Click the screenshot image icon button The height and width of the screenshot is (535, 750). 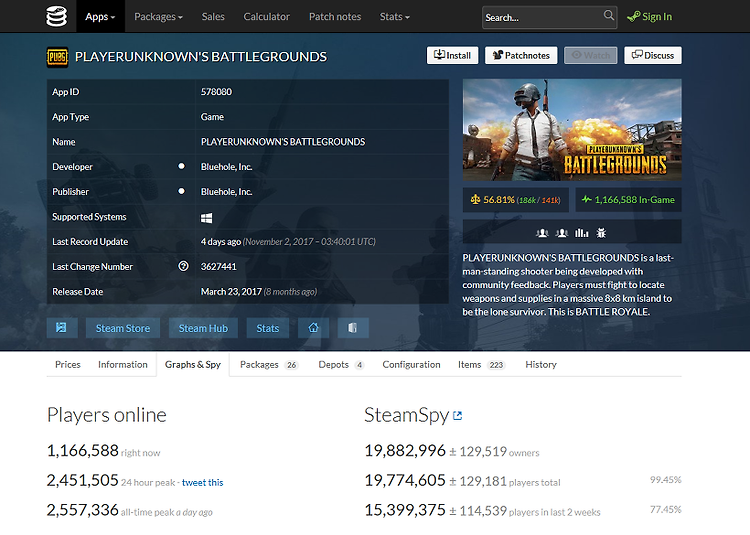pyautogui.click(x=62, y=328)
